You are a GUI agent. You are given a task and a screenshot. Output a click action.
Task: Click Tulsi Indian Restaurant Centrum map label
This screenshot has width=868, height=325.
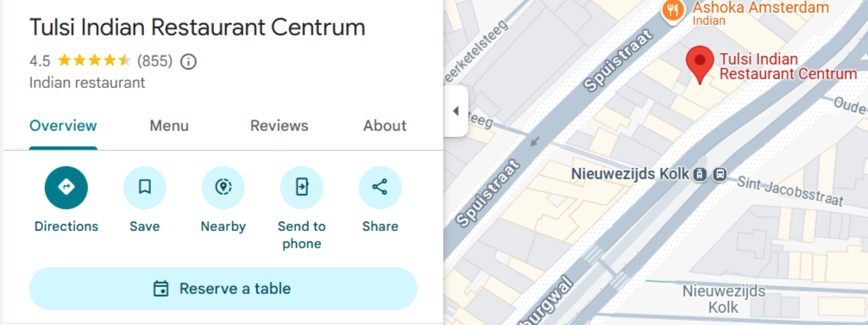tap(788, 66)
